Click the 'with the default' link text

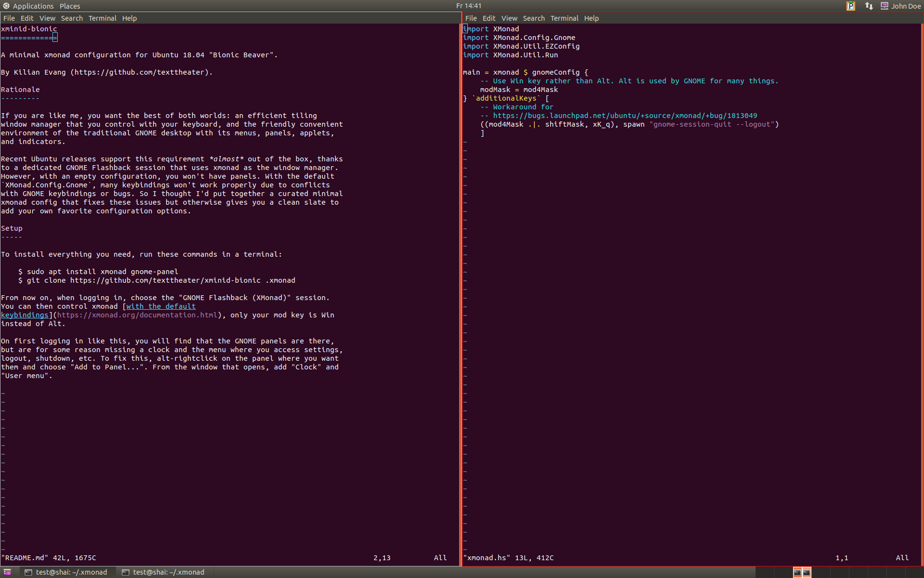[161, 306]
